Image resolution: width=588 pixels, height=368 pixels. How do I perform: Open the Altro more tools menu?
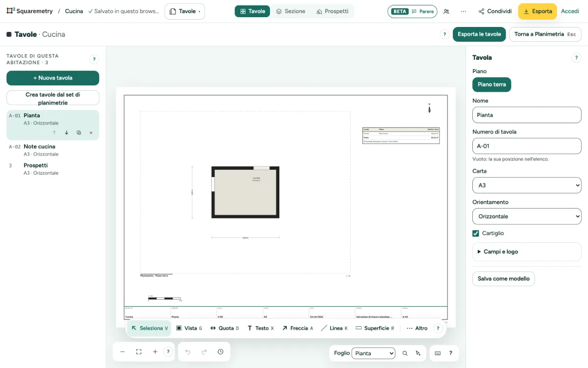point(417,328)
